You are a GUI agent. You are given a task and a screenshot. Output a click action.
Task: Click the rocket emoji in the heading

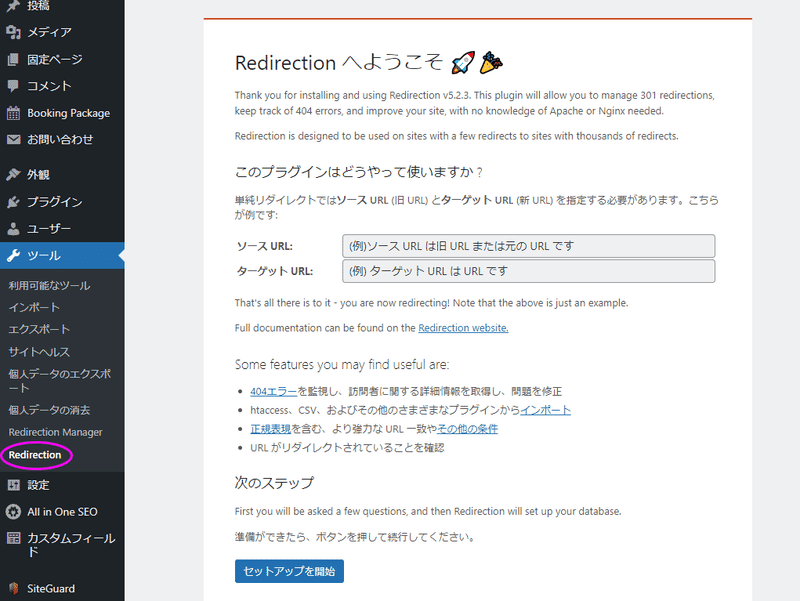463,63
